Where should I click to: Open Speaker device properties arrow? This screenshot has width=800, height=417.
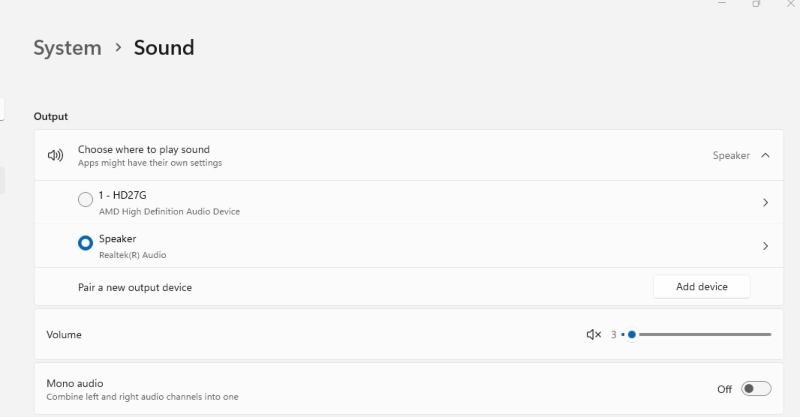pos(765,246)
